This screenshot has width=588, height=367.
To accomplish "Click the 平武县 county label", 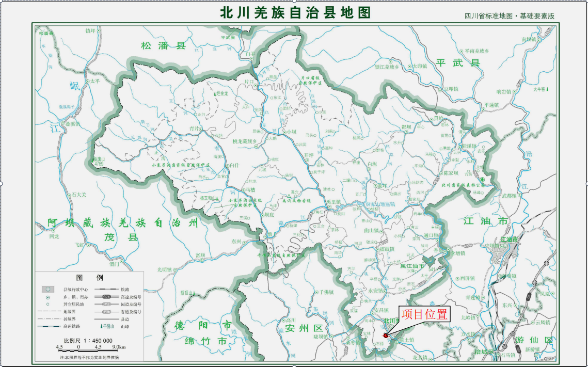I will [458, 63].
